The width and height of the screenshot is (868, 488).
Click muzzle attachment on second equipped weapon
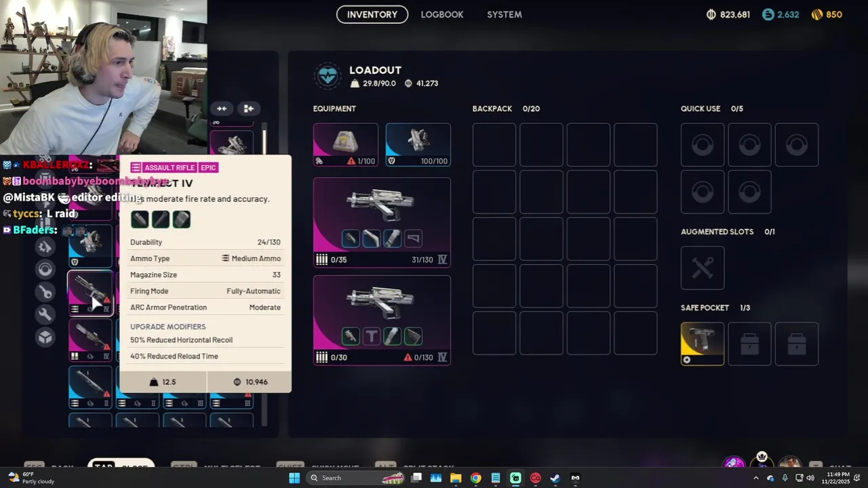(351, 335)
